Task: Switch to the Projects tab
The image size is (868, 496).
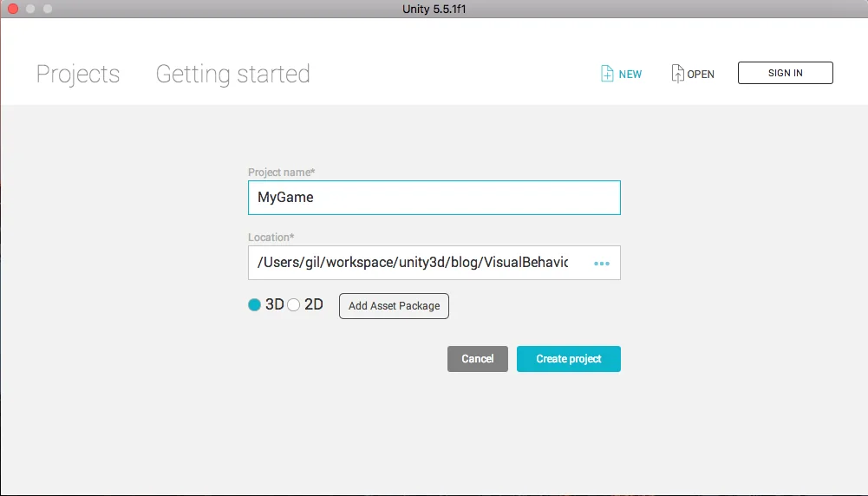Action: (78, 75)
